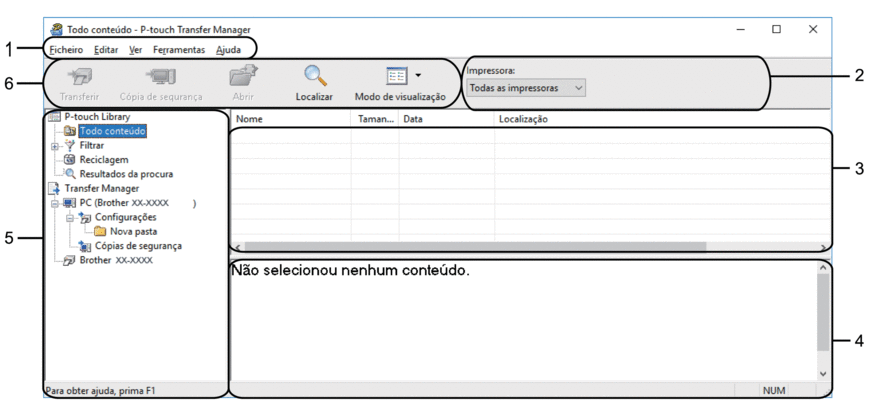Click the Cópia de segurança toolbar icon
881x416 pixels.
pyautogui.click(x=161, y=75)
